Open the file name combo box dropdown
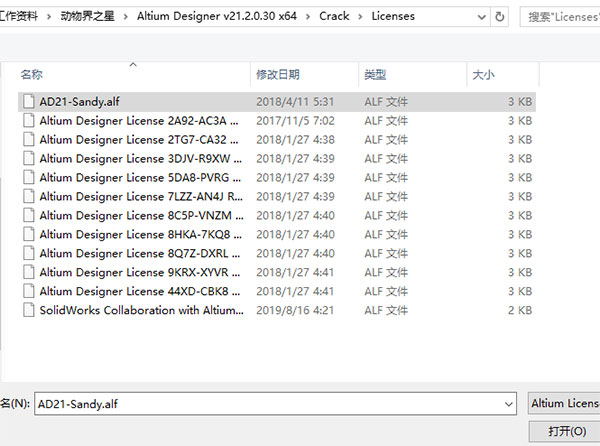 pos(508,403)
